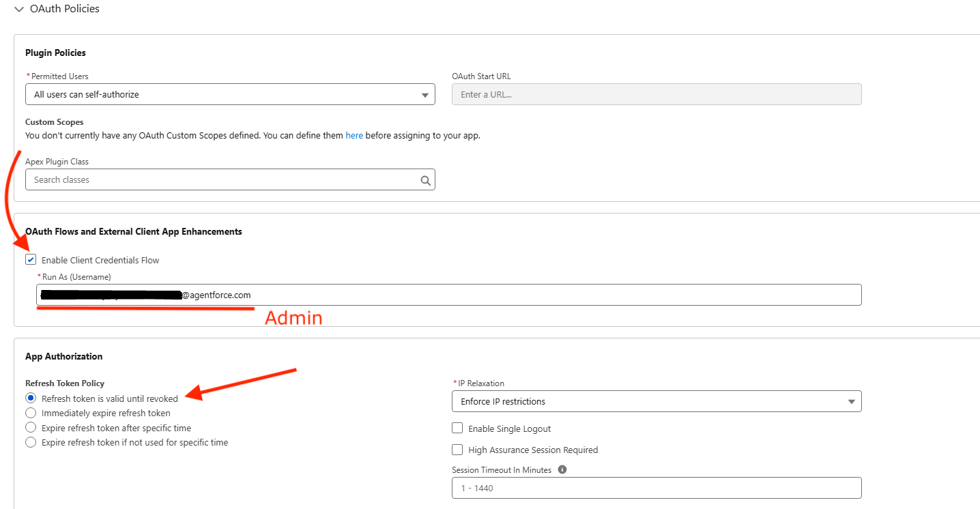Screen dimensions: 980x509
Task: Click the Session Timeout In Minutes field
Action: [656, 488]
